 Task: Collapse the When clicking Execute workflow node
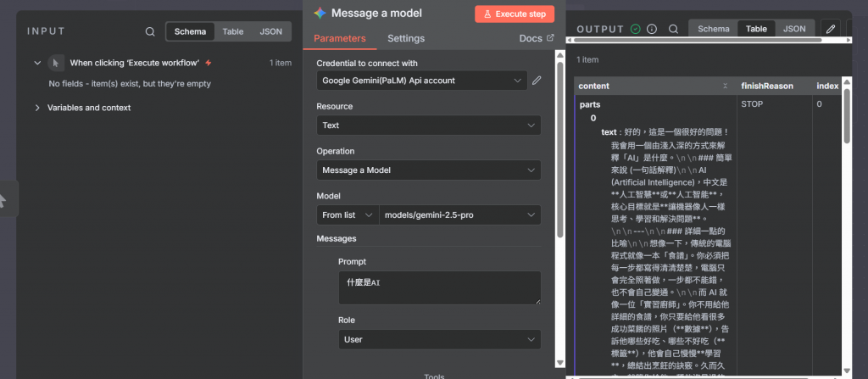pos(37,63)
